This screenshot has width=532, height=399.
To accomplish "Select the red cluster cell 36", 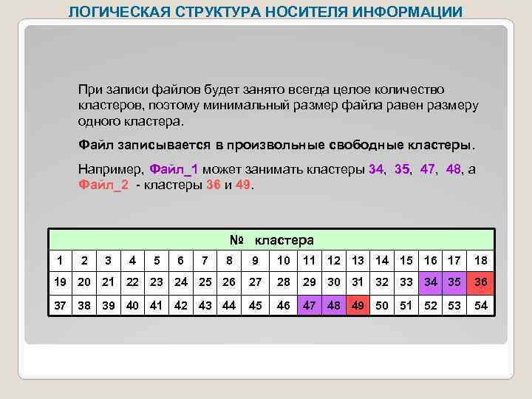I will (x=480, y=282).
